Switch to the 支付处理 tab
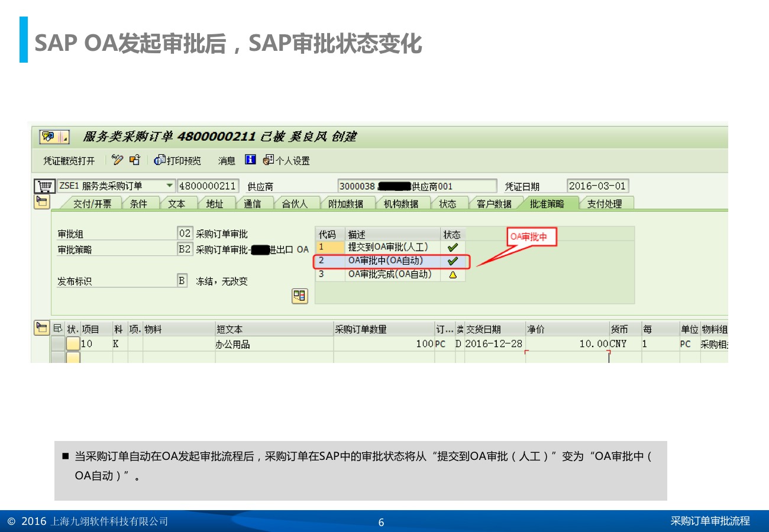This screenshot has width=769, height=532. pyautogui.click(x=605, y=203)
